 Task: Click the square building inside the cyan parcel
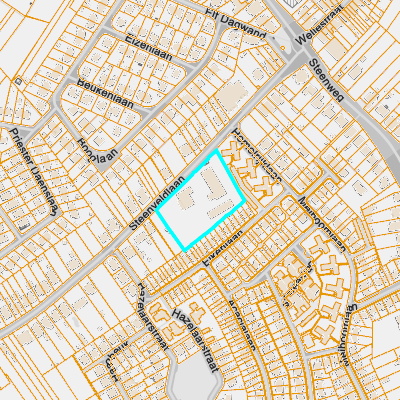click(185, 198)
